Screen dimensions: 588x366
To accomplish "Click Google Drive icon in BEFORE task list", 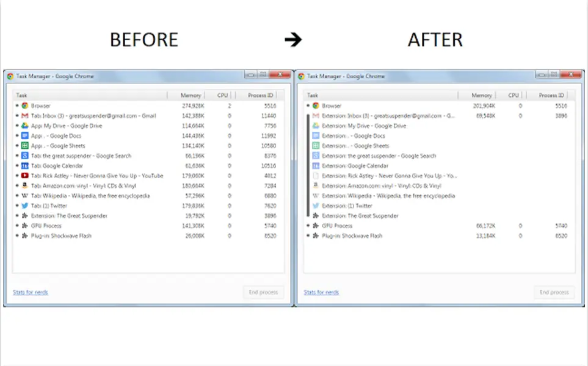I will [25, 126].
